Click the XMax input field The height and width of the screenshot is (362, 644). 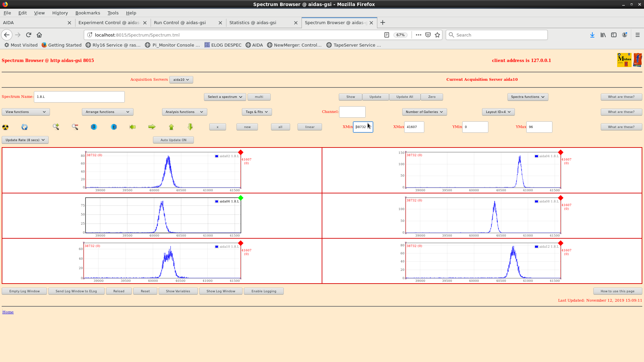(414, 127)
